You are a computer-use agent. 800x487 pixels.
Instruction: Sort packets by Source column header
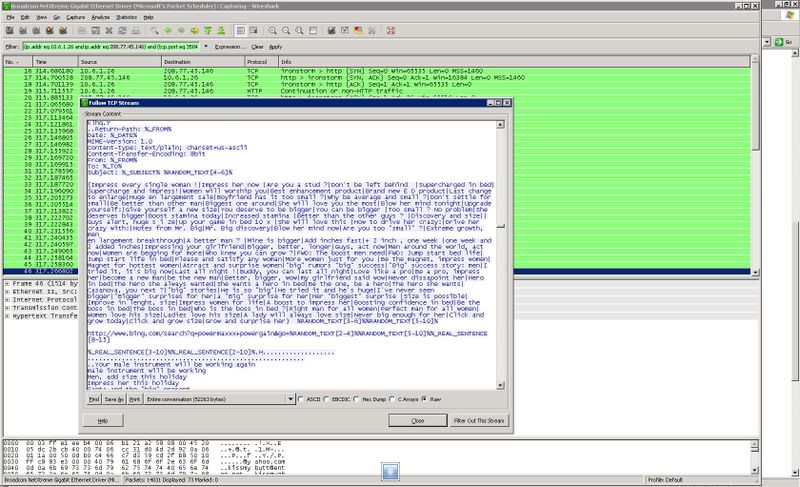point(120,62)
